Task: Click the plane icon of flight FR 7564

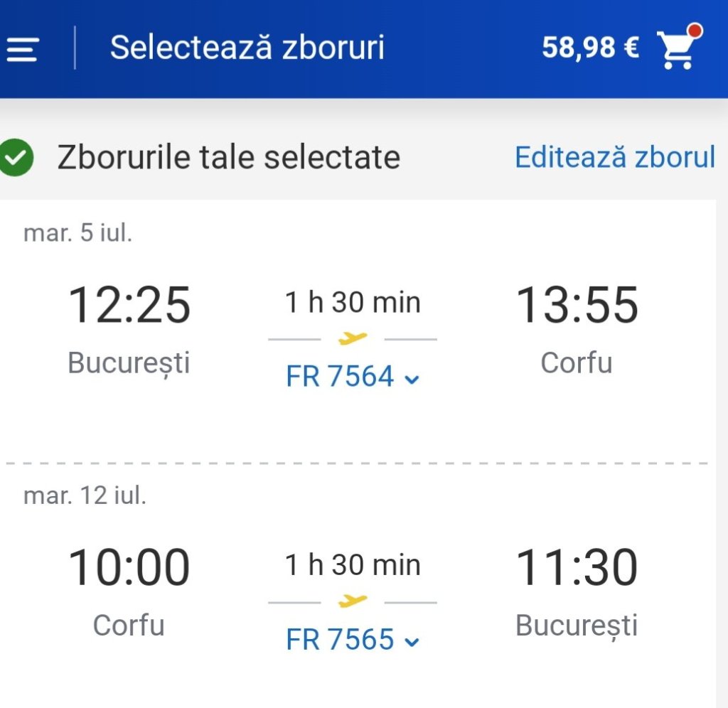Action: [x=353, y=338]
